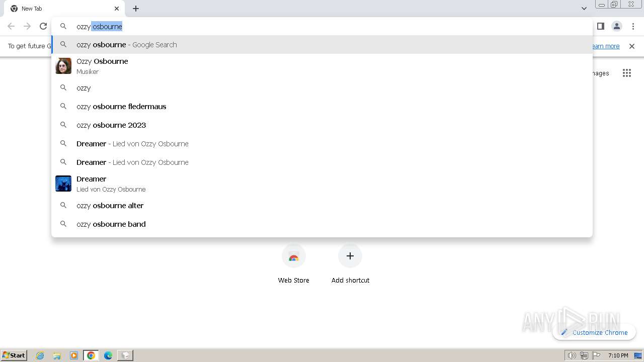
Task: Expand the tab search dropdown arrow
Action: pyautogui.click(x=584, y=9)
